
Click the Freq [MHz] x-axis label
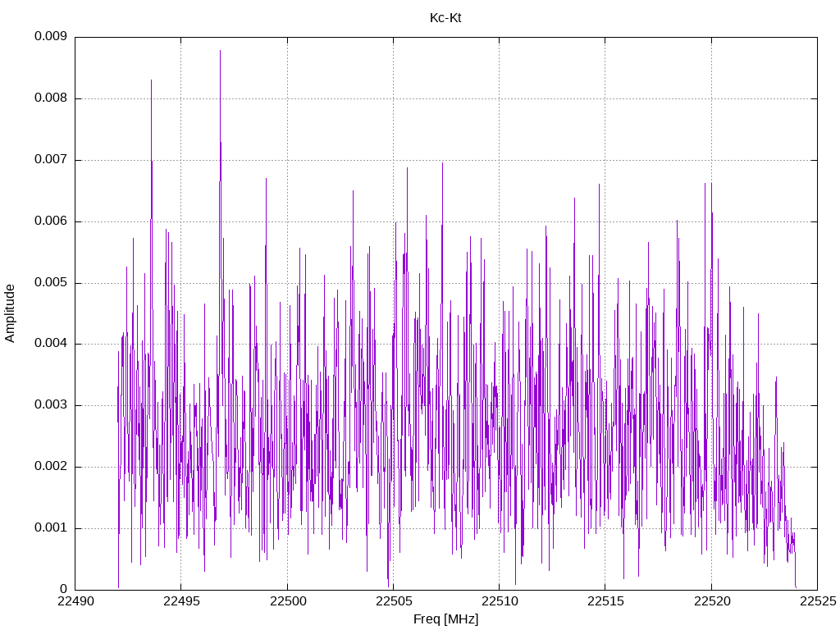tap(445, 619)
